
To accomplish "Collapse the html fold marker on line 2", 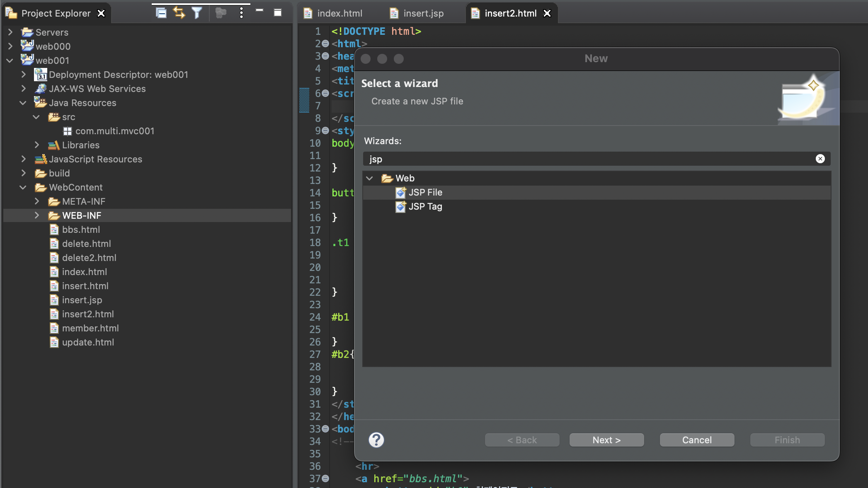I will [325, 43].
